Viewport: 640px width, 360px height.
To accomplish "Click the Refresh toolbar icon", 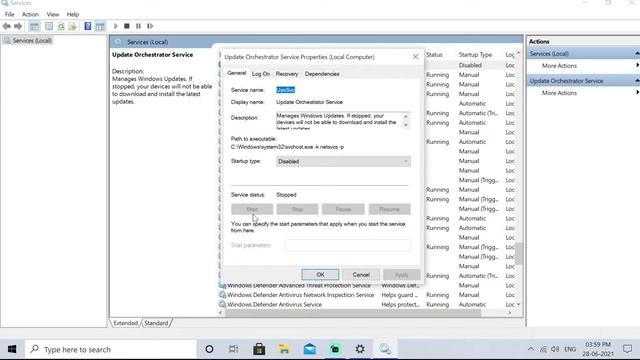I will (61, 26).
